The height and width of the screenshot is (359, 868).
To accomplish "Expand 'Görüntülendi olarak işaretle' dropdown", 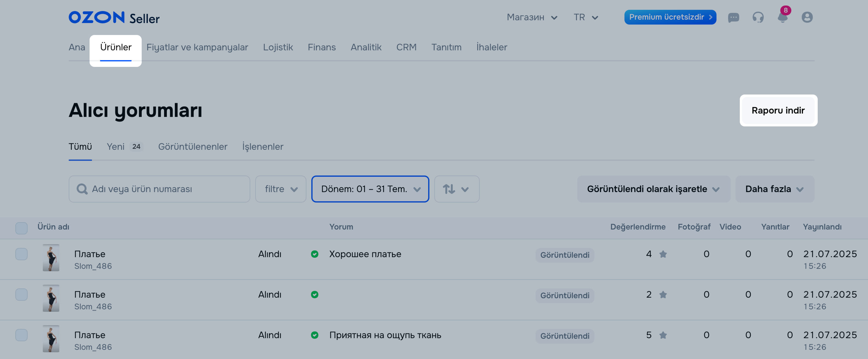I will 653,189.
